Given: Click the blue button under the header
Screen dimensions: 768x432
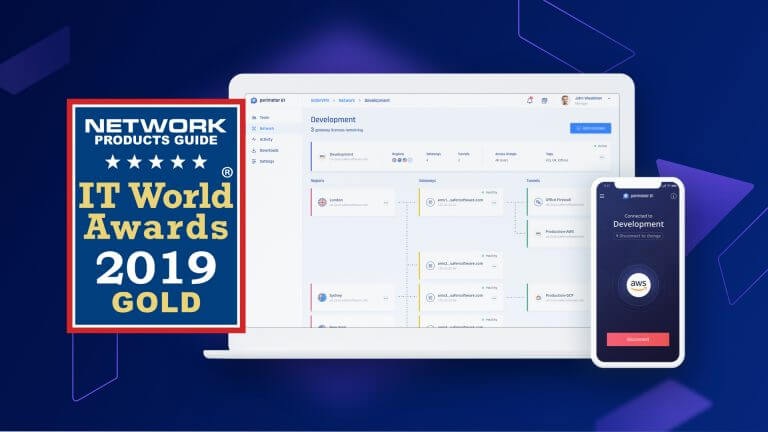Looking at the screenshot, I should pyautogui.click(x=590, y=128).
